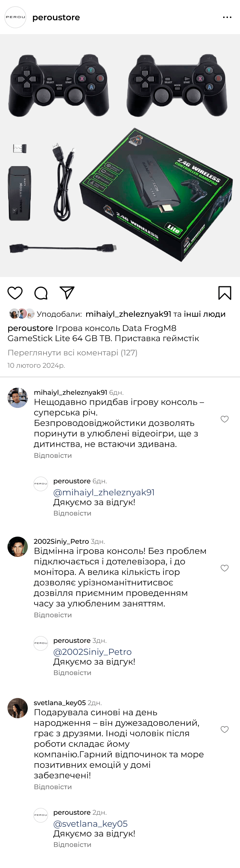Screen dimensions: 240x868
Task: Open @mihaiyl_zheleznyak91 mention link
Action: 104,492
